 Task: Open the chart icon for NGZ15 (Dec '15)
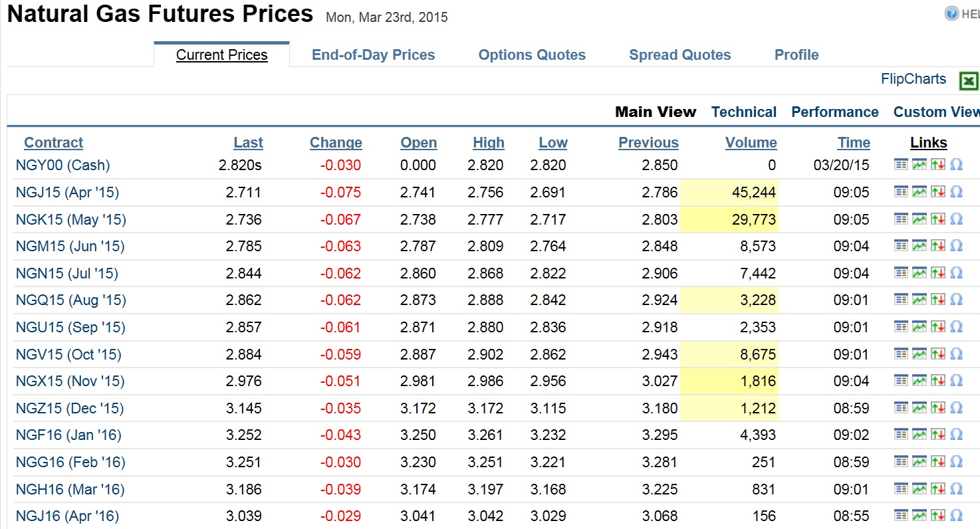(919, 407)
